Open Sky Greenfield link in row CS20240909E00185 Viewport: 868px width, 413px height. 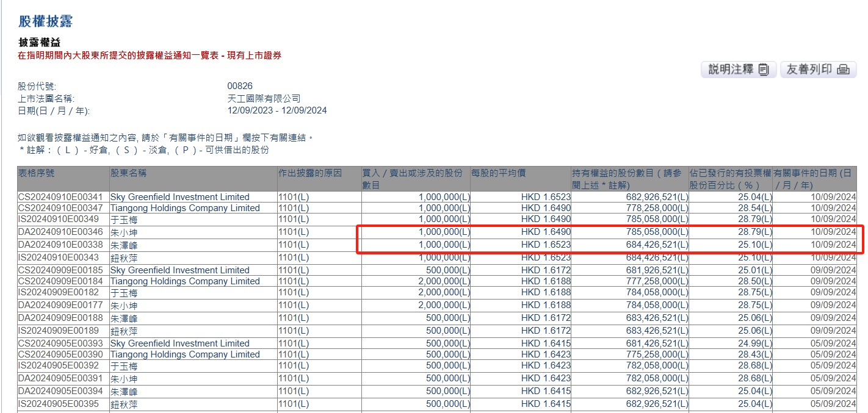coord(179,270)
